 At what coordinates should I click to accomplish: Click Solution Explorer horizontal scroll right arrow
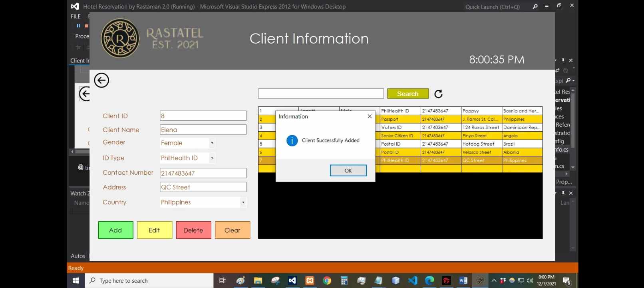pyautogui.click(x=566, y=174)
